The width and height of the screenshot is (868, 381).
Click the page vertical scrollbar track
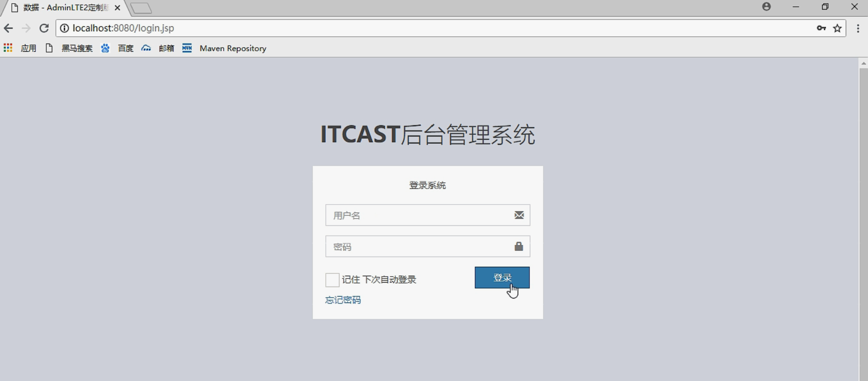coord(863,225)
